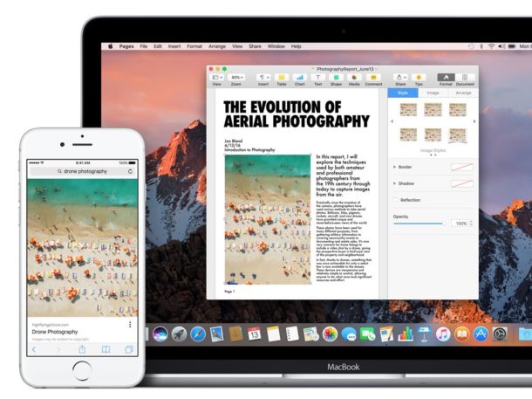Screen dimensions: 532x399
Task: Open the Share dropdown in toolbar
Action: click(400, 78)
